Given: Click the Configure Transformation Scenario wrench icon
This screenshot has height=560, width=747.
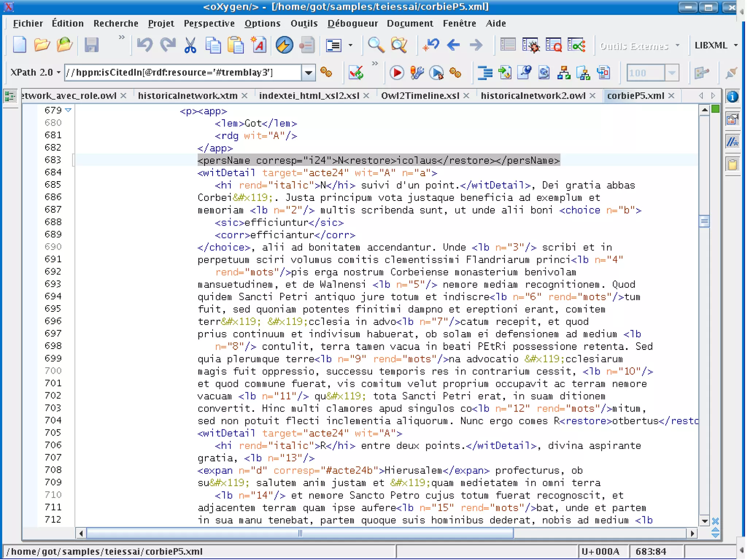Looking at the screenshot, I should point(417,73).
